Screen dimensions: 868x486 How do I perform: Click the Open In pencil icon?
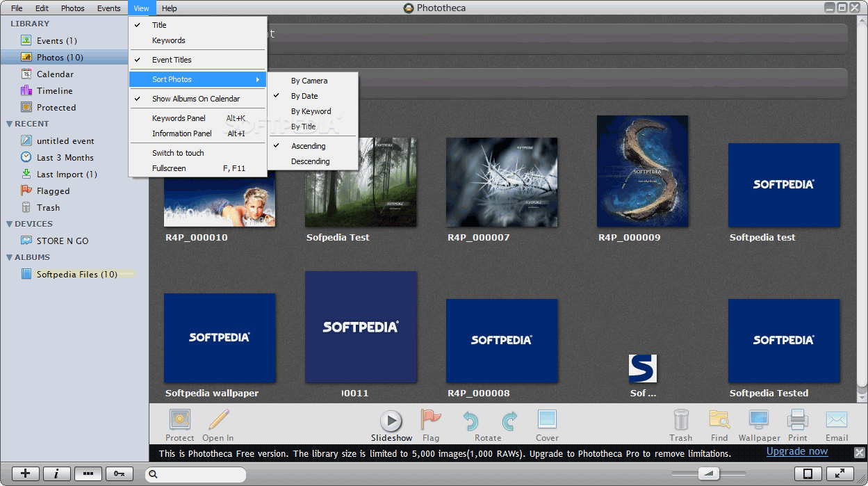point(218,420)
